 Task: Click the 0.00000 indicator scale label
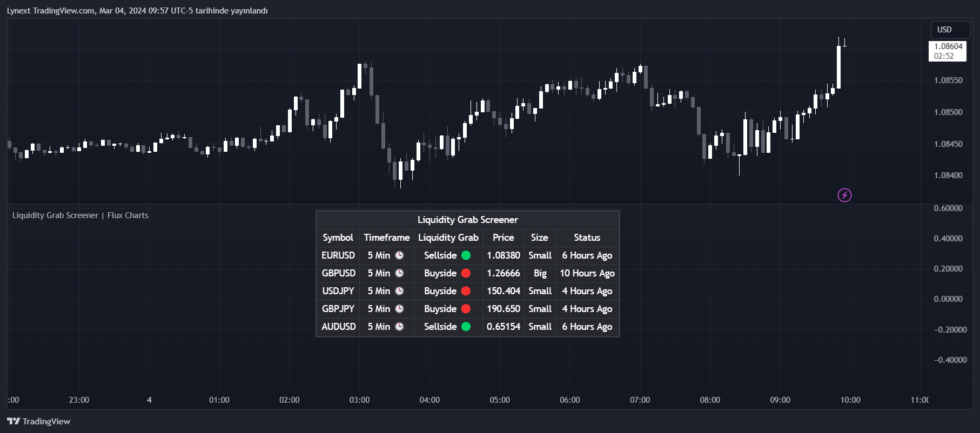pos(948,299)
